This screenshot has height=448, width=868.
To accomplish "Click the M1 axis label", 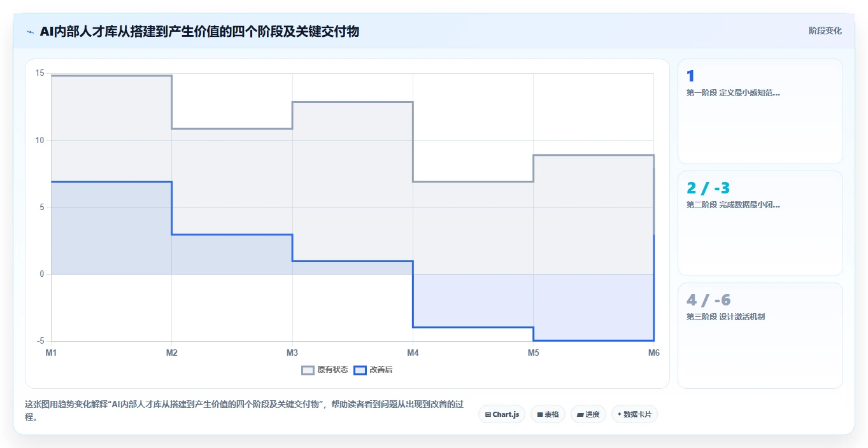I will [51, 353].
